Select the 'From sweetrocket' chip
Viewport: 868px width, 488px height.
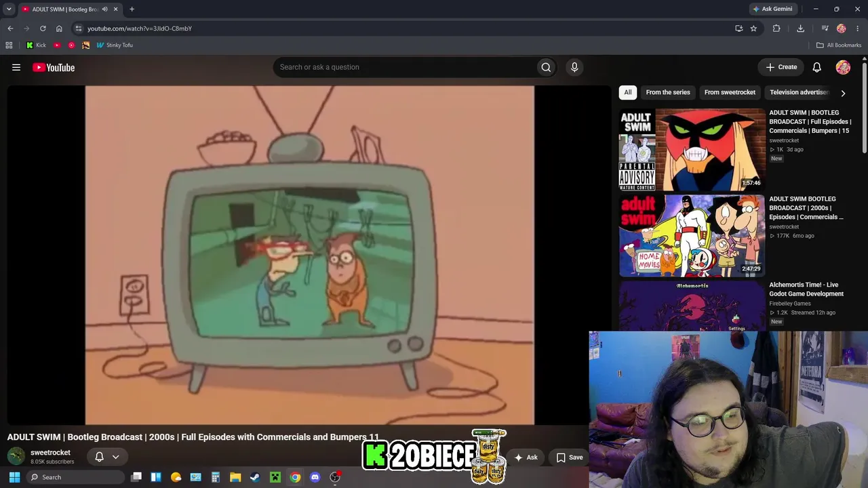click(x=730, y=92)
